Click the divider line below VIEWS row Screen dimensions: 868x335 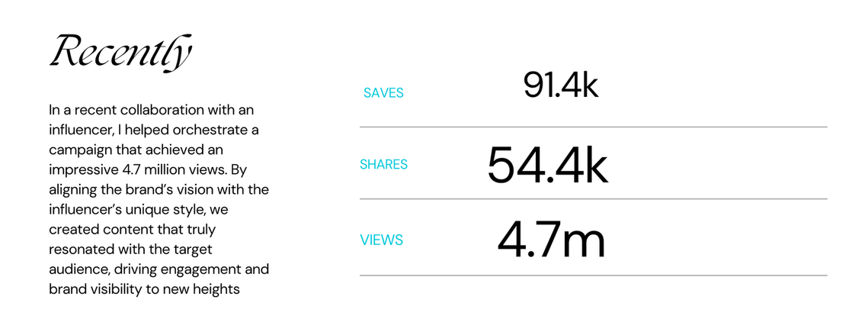594,275
